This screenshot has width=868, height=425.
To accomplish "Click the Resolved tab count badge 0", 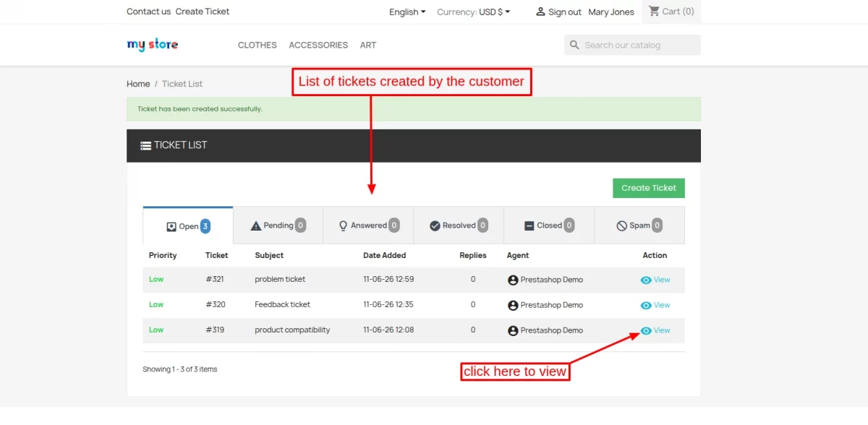I will 482,226.
